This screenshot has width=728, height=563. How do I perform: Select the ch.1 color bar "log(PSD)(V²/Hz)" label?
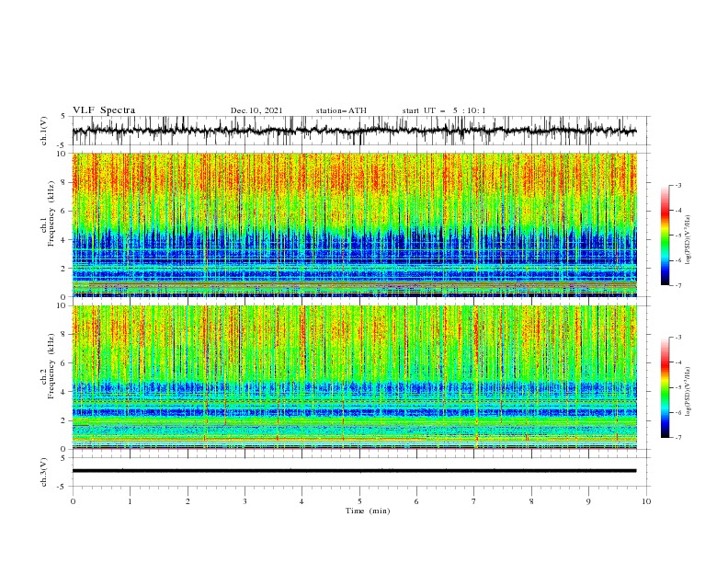tap(688, 240)
